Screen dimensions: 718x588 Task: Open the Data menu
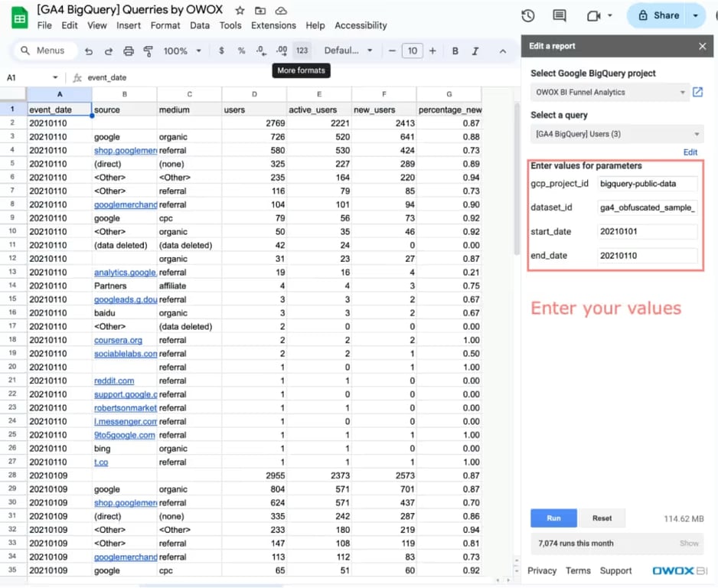click(x=200, y=25)
